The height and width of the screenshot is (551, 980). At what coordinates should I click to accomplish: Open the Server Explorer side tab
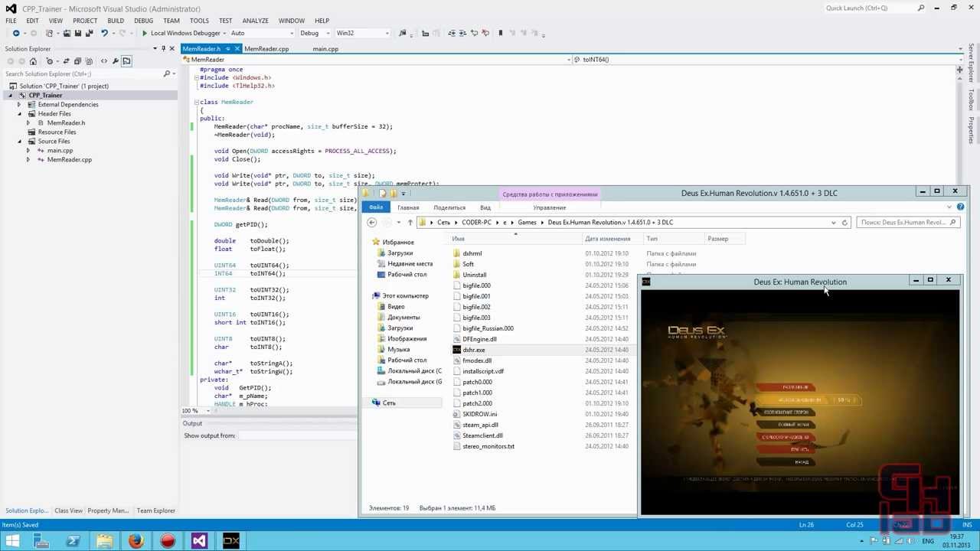(971, 63)
